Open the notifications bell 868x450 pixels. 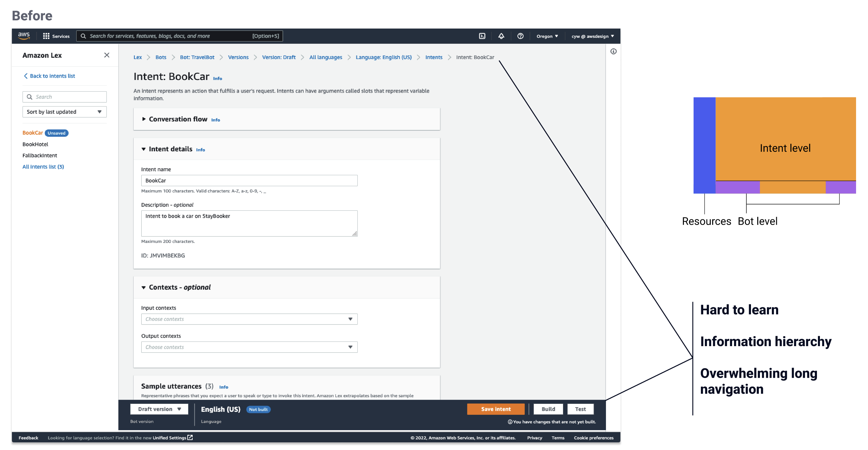501,36
